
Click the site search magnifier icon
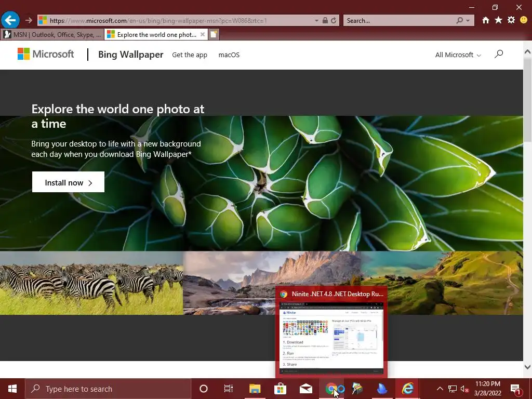point(498,54)
